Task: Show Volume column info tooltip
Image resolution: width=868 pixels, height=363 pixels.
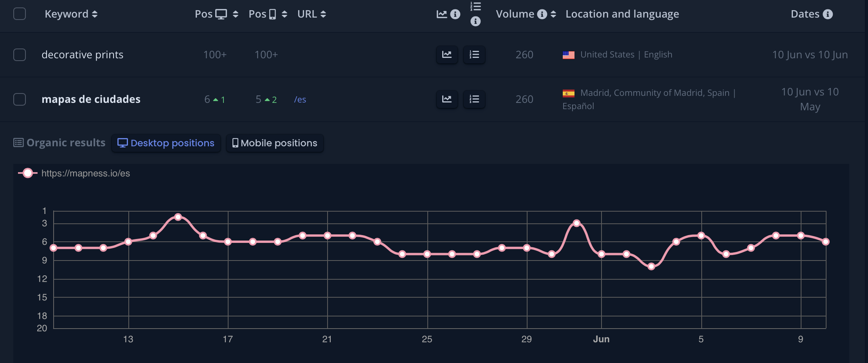Action: [x=542, y=14]
